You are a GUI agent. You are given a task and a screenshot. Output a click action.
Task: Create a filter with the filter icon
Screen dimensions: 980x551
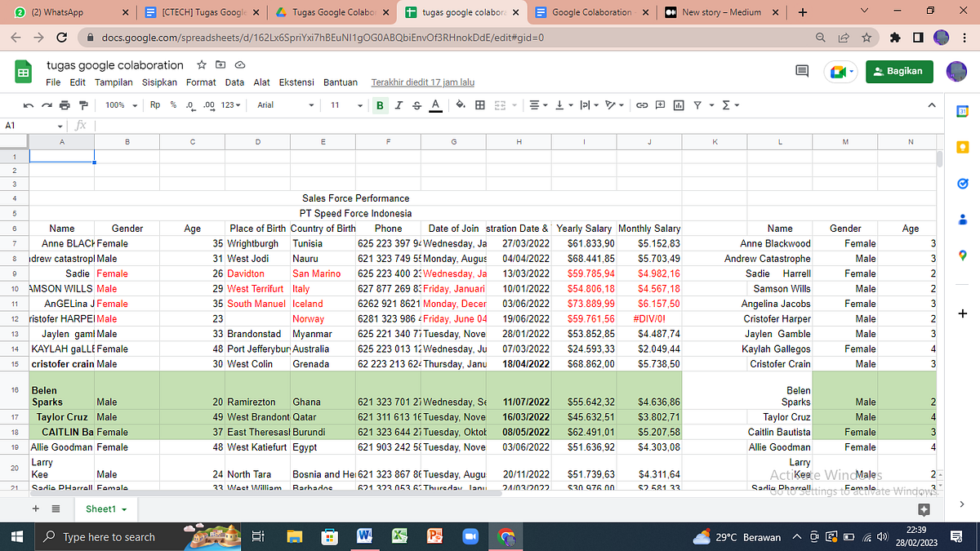point(699,104)
